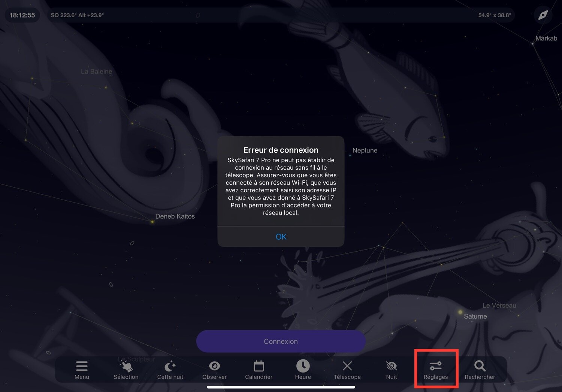Image resolution: width=562 pixels, height=392 pixels.
Task: Click the Neptune planet dot
Action: click(x=350, y=155)
